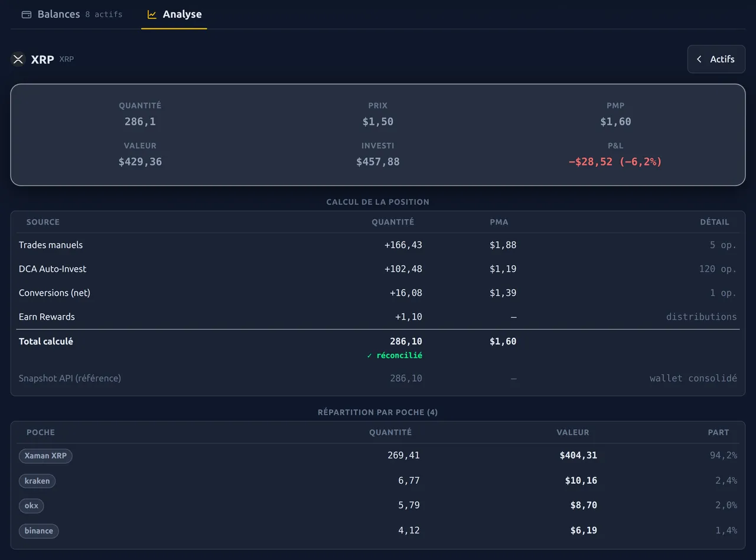Select the Analyse tab
The image size is (756, 560).
click(174, 14)
